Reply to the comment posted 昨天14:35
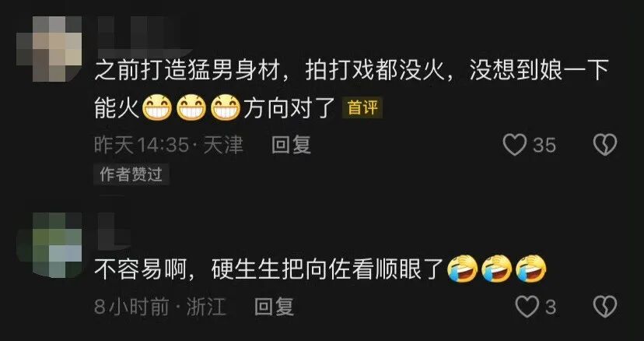The image size is (644, 341). click(291, 145)
